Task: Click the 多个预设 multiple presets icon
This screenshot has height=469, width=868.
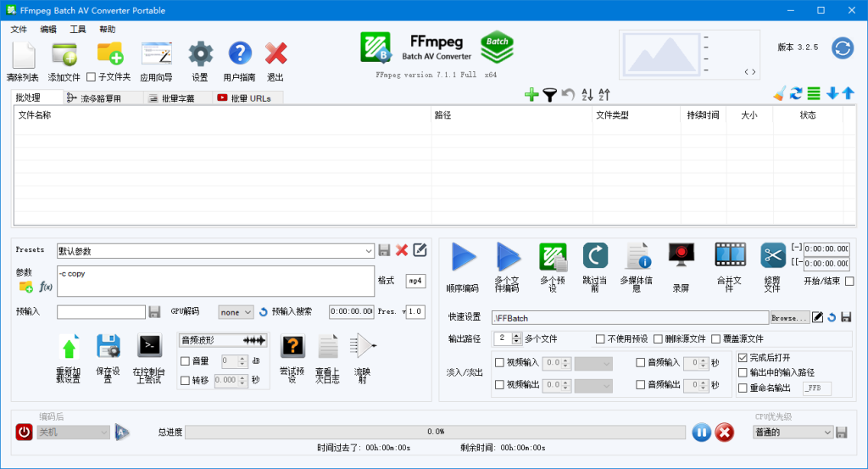Action: 553,257
